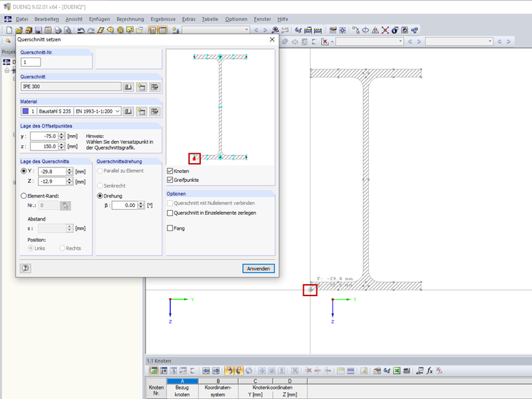Click the eye view toolbar icon
The width and height of the screenshot is (532, 399).
pyautogui.click(x=276, y=30)
